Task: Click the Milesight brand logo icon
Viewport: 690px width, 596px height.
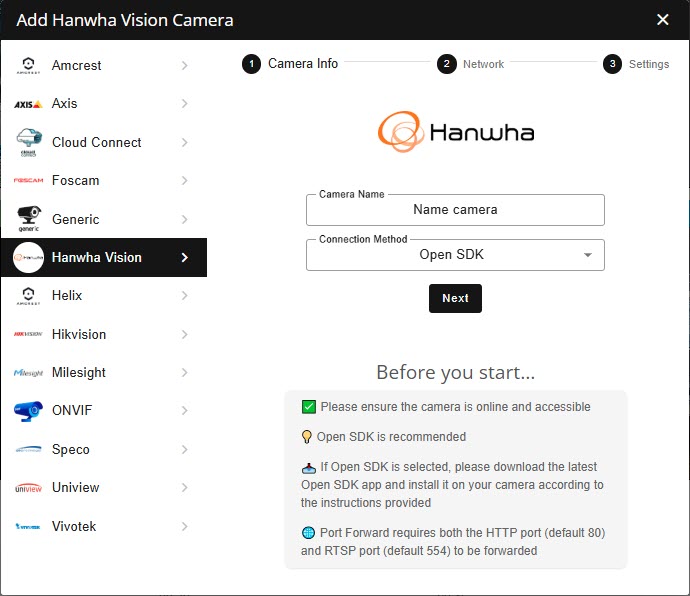Action: 28,373
